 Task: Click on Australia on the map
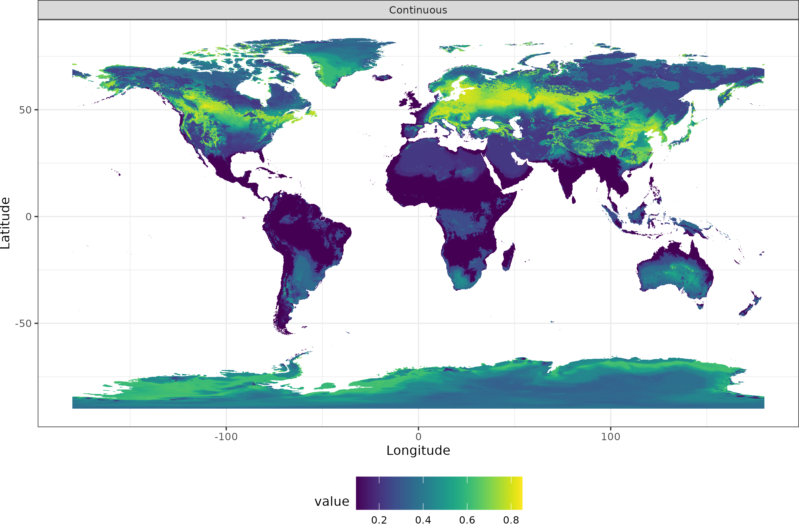674,271
